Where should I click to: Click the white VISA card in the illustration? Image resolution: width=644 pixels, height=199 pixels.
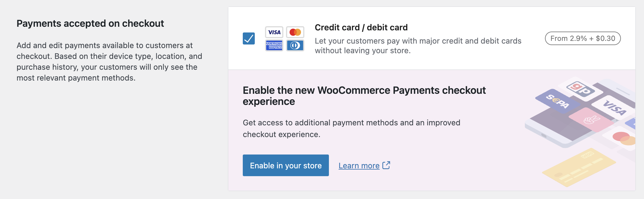[x=614, y=108]
